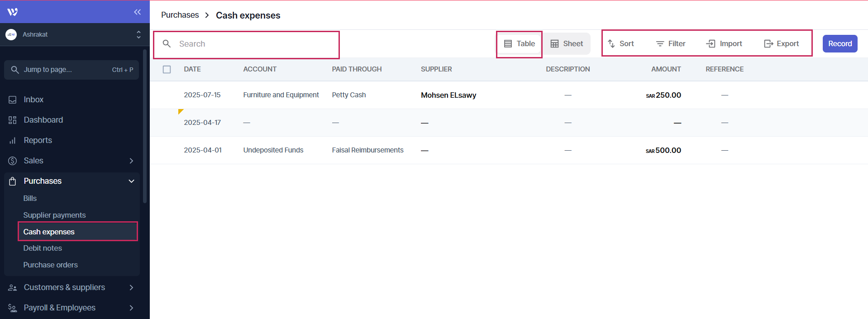Click the home logo icon
Image resolution: width=868 pixels, height=319 pixels.
[13, 12]
